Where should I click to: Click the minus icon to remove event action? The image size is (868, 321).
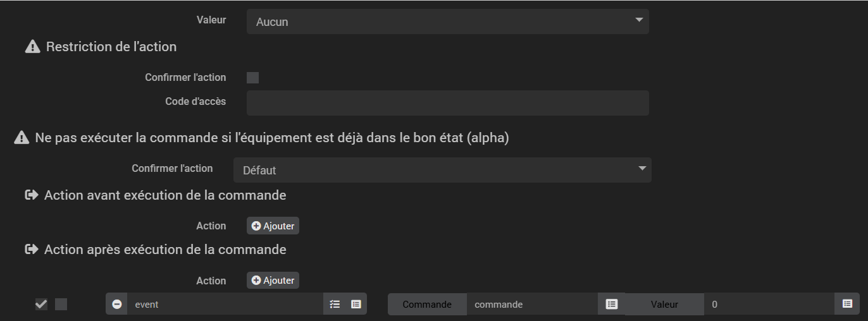[x=117, y=304]
